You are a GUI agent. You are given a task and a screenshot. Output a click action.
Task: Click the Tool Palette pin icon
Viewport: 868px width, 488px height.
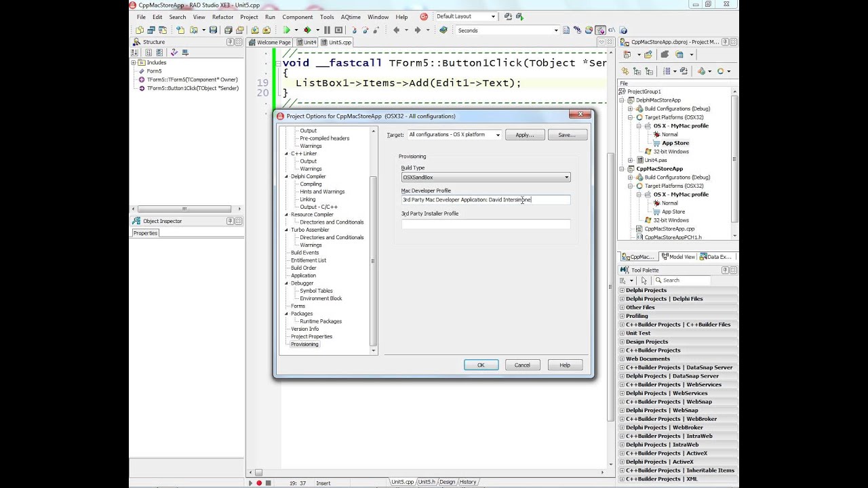pos(725,270)
